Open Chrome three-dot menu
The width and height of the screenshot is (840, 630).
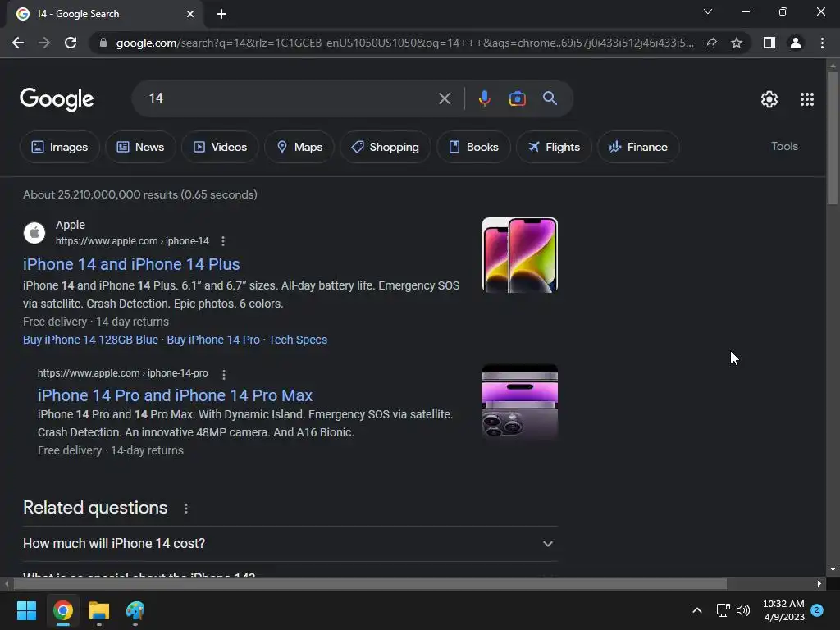pyautogui.click(x=822, y=43)
